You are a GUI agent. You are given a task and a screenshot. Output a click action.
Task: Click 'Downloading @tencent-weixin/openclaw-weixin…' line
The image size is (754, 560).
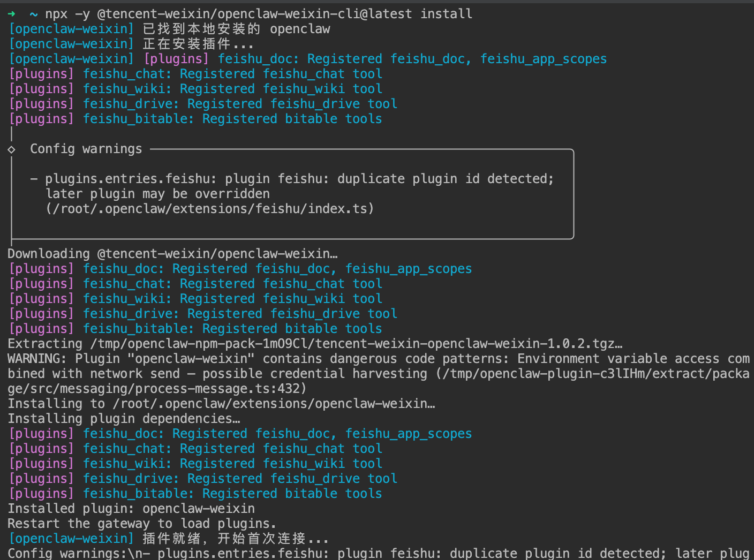click(172, 254)
